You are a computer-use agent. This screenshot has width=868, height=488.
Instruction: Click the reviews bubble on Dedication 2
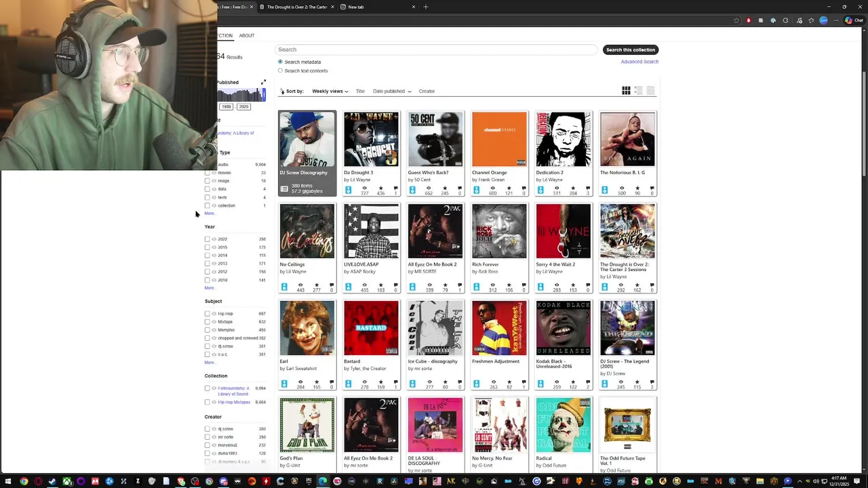coord(588,188)
